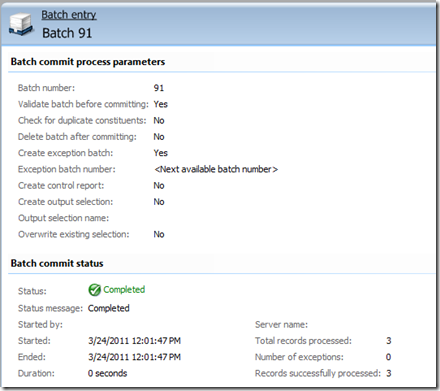This screenshot has height=391, width=440.
Task: Click the Number of exceptions value
Action: tap(388, 357)
